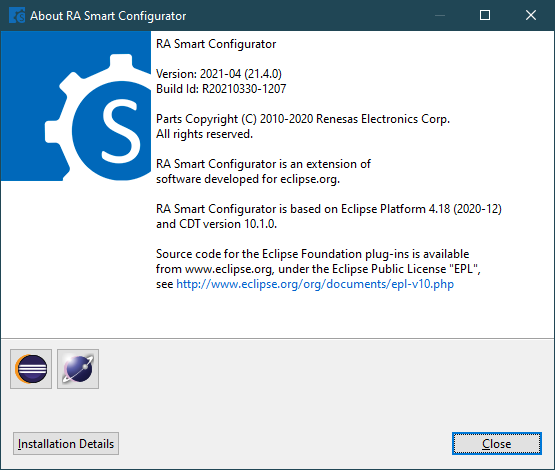Screen dimensions: 555x470
Task: Click the Parts Copyright Renesas Electronics line
Action: pos(303,119)
